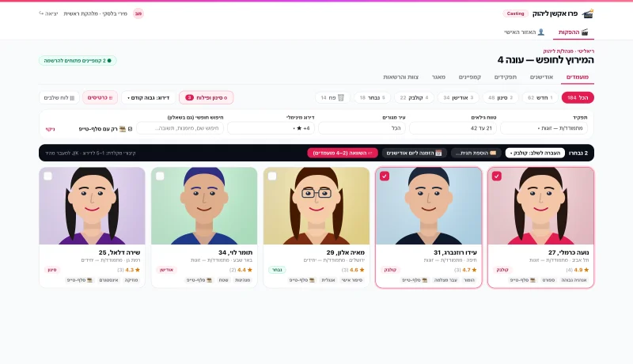Click the grid icon in the כרטיסים view button

point(111,97)
